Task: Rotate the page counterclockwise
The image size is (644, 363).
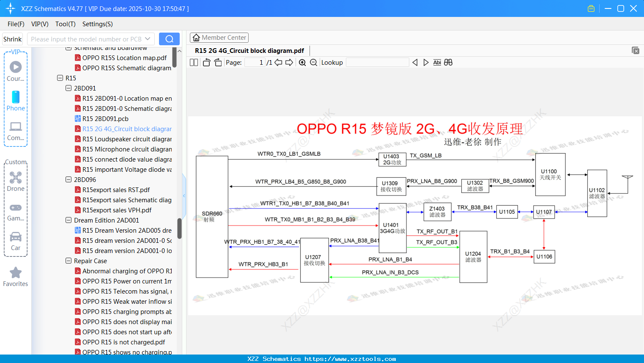Action: click(206, 62)
